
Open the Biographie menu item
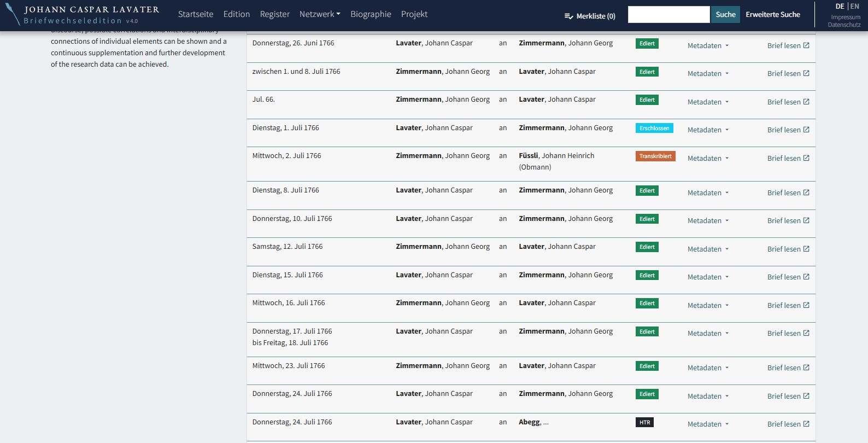pyautogui.click(x=371, y=14)
